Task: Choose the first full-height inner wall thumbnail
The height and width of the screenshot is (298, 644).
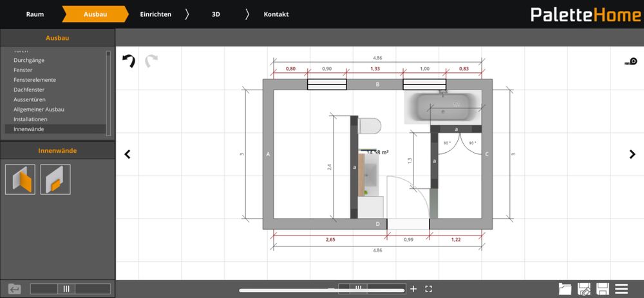Action: (20, 179)
